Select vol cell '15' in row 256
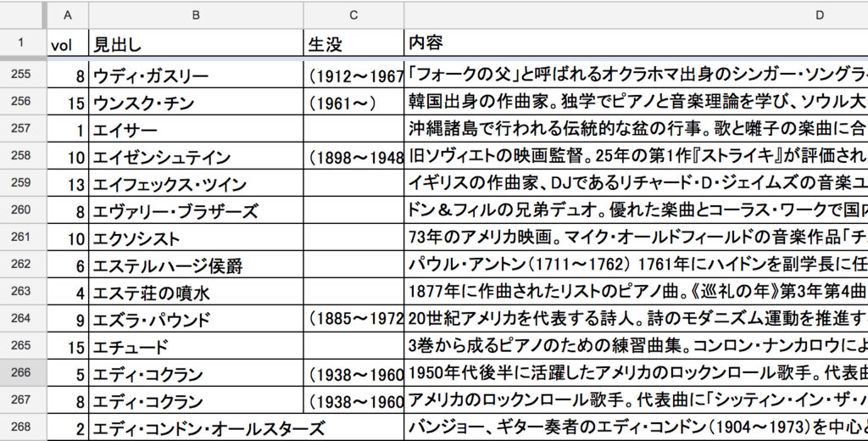The height and width of the screenshot is (441, 868). click(x=68, y=102)
